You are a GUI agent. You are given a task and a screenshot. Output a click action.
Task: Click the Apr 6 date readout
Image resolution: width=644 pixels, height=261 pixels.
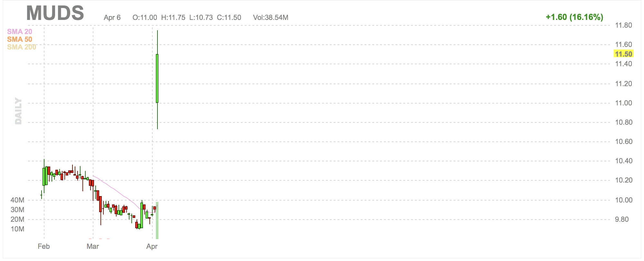click(x=112, y=17)
